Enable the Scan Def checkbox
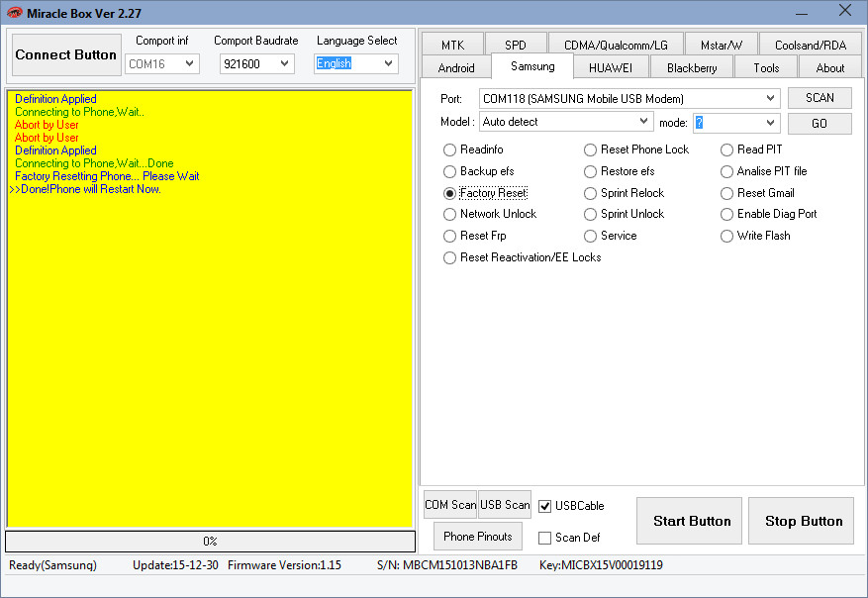868x598 pixels. click(544, 538)
